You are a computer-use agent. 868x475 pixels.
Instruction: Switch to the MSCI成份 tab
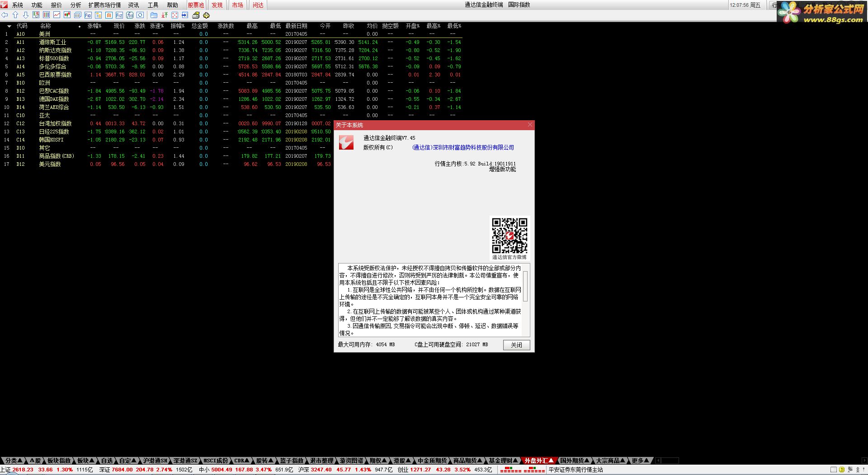216,461
